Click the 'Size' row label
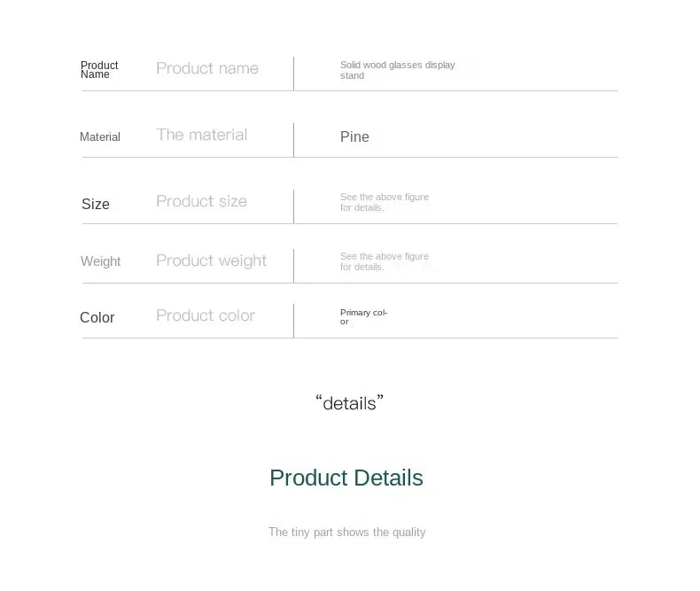The height and width of the screenshot is (591, 700). 96,204
